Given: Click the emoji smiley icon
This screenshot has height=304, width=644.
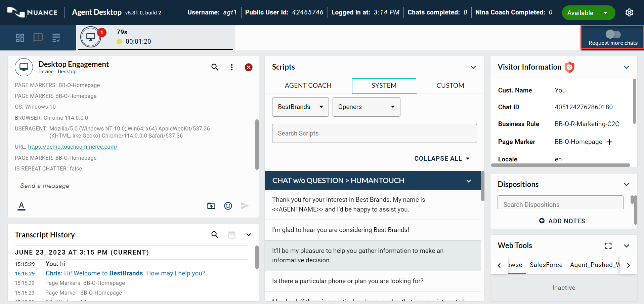Looking at the screenshot, I should pyautogui.click(x=228, y=206).
